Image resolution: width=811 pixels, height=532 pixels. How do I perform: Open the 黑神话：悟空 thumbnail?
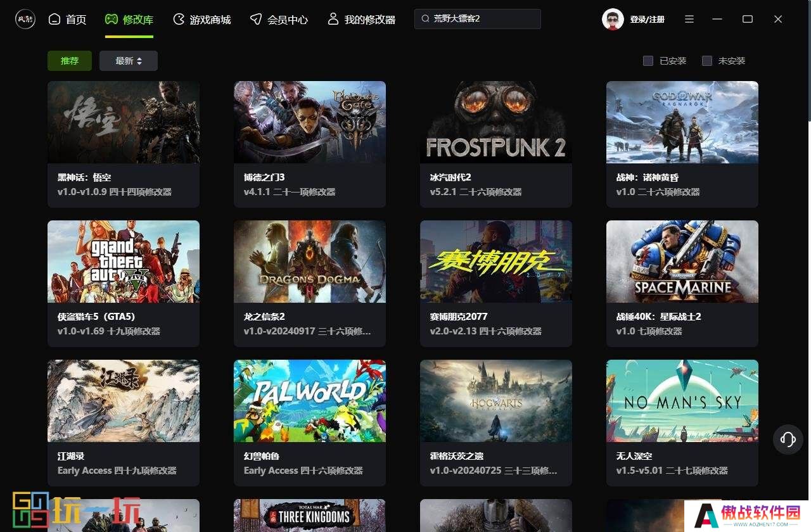point(124,122)
